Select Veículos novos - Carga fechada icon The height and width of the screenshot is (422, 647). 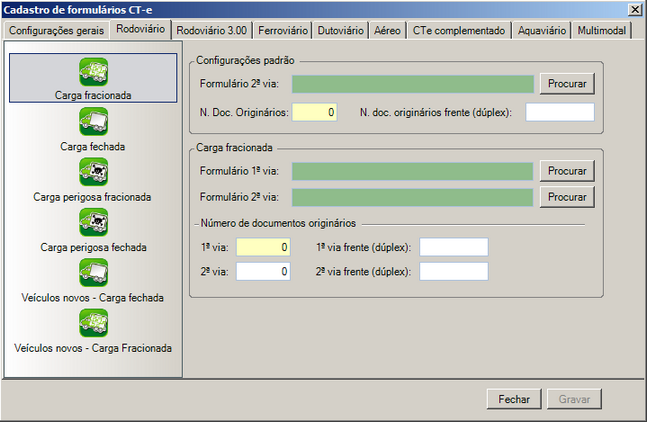tap(93, 272)
